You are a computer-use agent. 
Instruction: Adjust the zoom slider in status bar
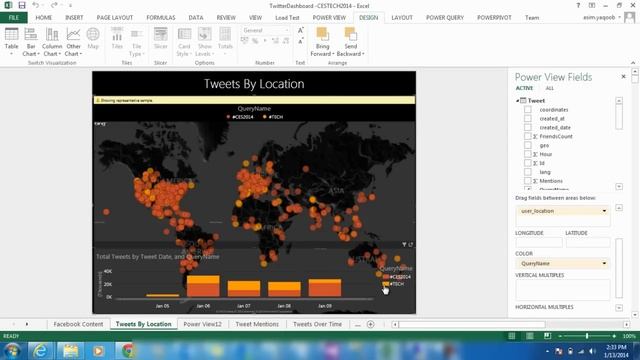pyautogui.click(x=587, y=336)
